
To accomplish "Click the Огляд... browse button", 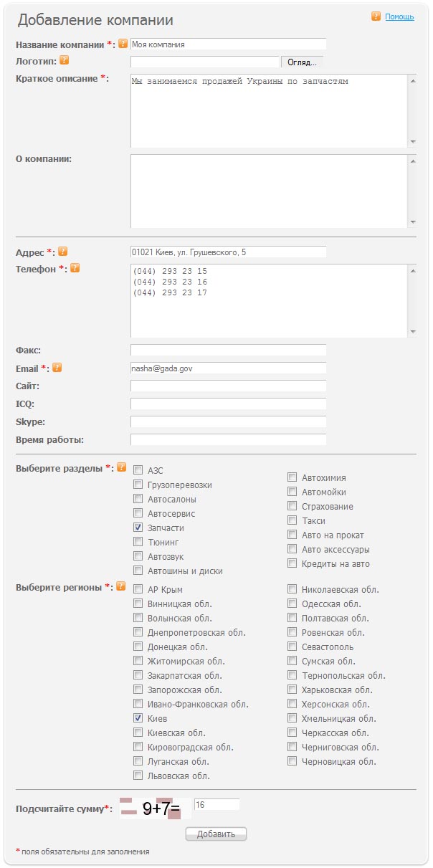I will pyautogui.click(x=302, y=62).
